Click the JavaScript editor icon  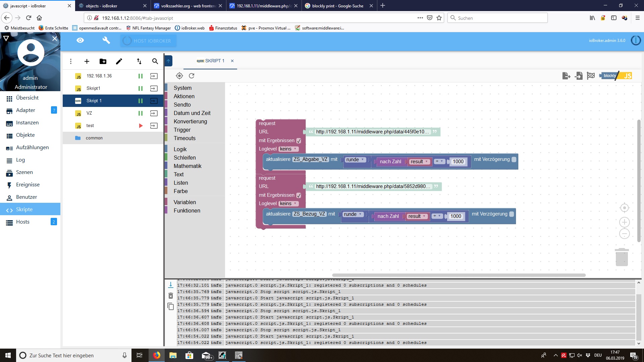[627, 75]
